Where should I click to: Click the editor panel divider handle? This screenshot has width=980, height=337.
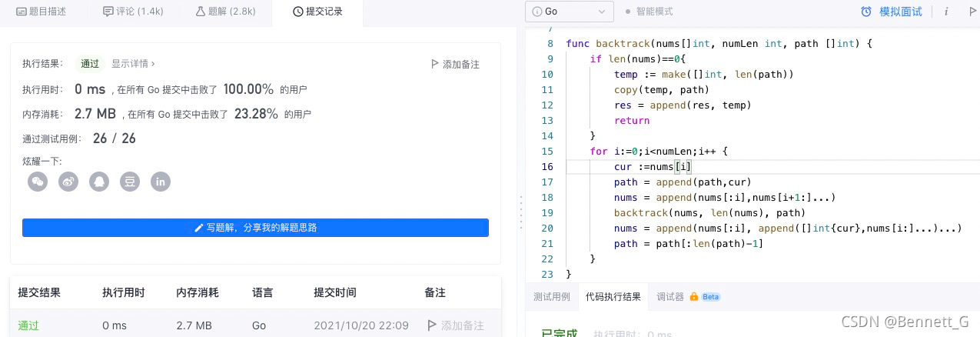pos(520,211)
